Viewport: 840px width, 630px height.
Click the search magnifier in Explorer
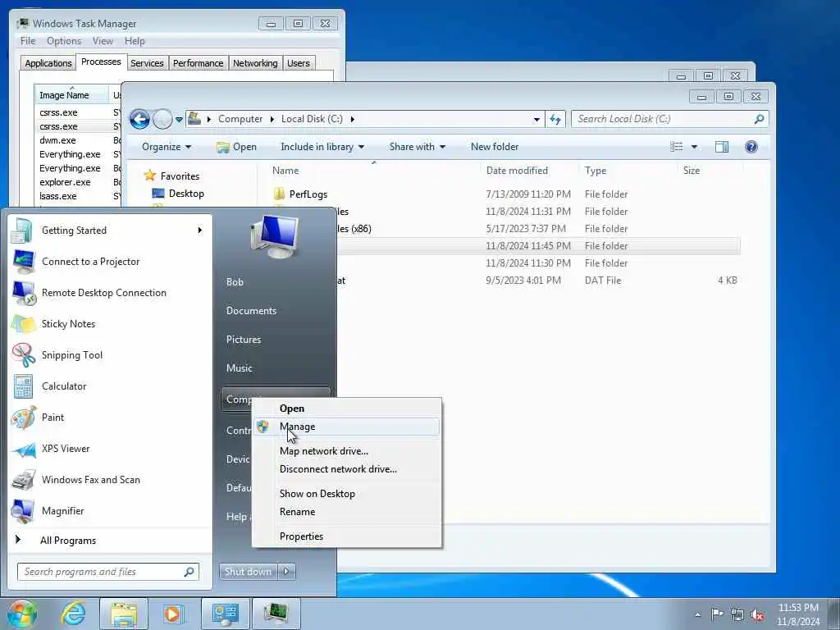759,119
